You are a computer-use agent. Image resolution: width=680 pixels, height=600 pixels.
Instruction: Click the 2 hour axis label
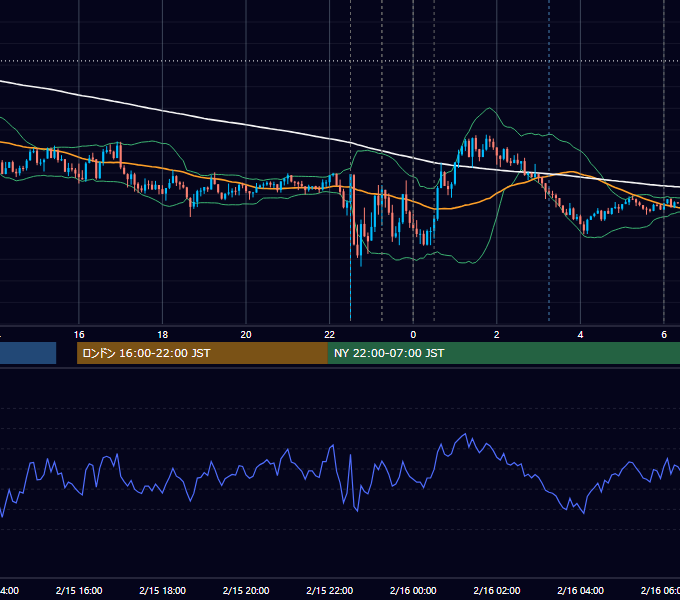[497, 335]
